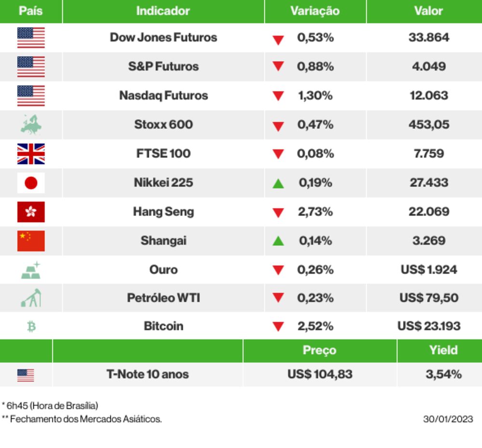Select the Variação column header
The width and height of the screenshot is (482, 448).
click(x=315, y=11)
